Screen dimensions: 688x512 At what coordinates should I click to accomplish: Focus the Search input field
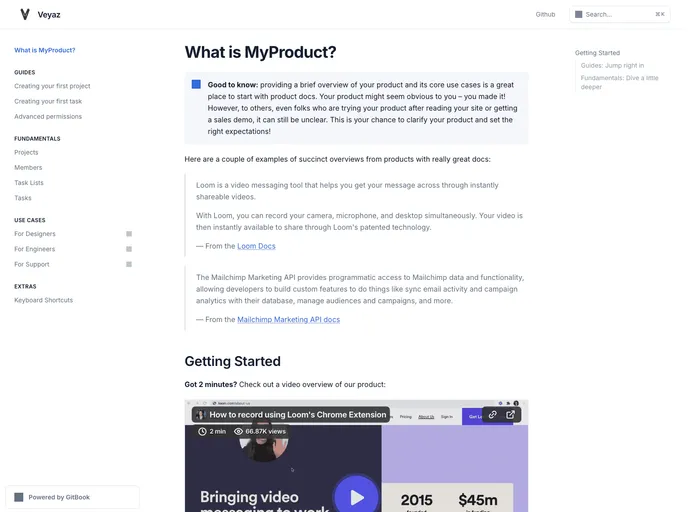pyautogui.click(x=620, y=14)
